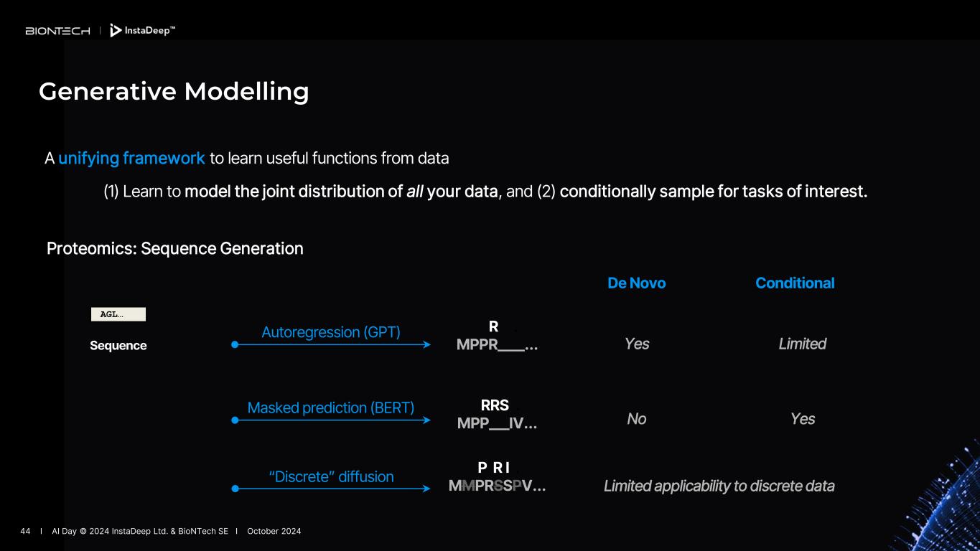Click the Autoregression arrow's starting dot
980x551 pixels.
point(235,345)
